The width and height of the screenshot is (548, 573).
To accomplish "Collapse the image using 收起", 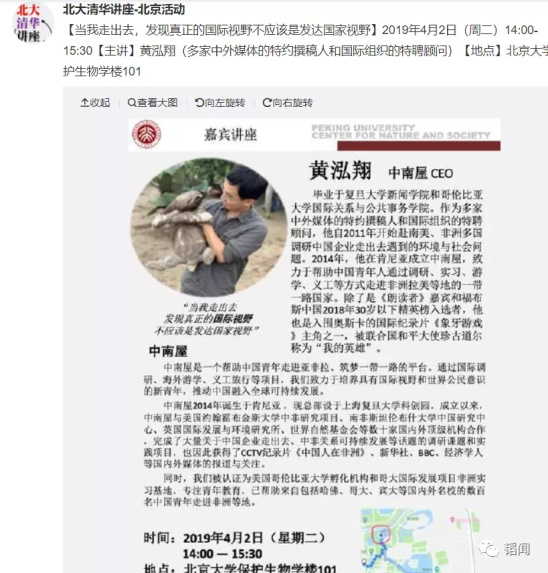I will tap(95, 103).
